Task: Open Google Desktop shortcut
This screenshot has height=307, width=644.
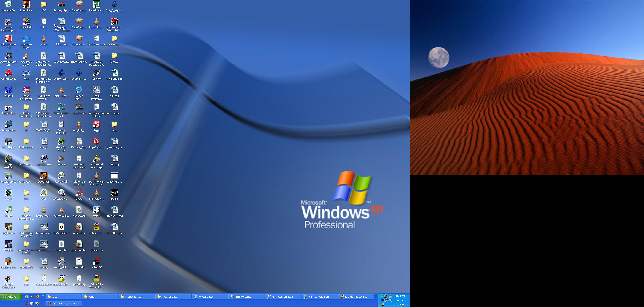Action: (x=8, y=162)
